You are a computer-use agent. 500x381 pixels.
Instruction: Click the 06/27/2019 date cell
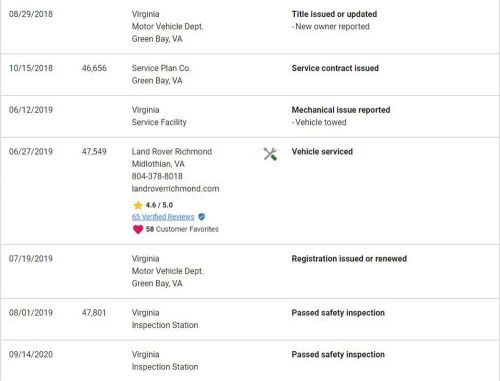31,152
